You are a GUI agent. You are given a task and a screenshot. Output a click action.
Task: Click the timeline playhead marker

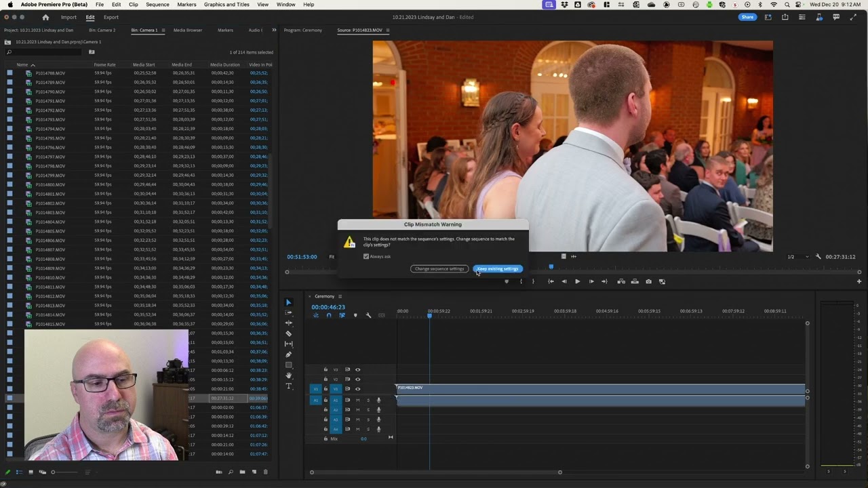coord(429,315)
